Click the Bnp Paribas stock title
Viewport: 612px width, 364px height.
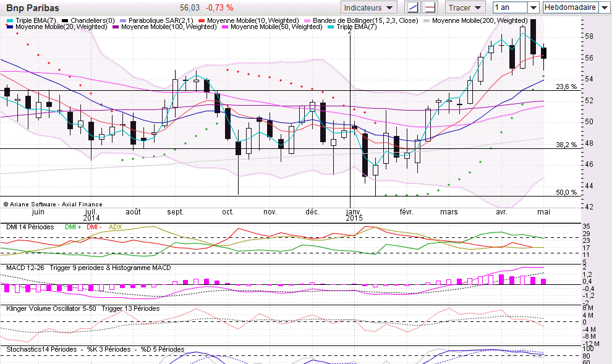point(33,8)
